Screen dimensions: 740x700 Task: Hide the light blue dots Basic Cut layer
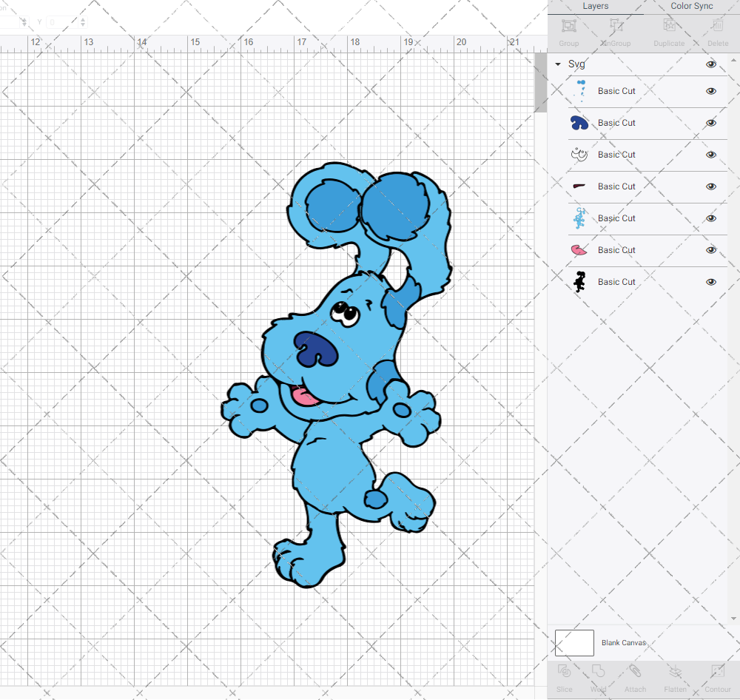(x=711, y=91)
